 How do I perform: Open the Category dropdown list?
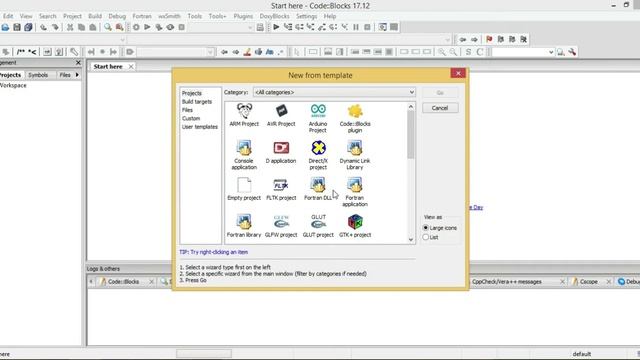click(334, 92)
